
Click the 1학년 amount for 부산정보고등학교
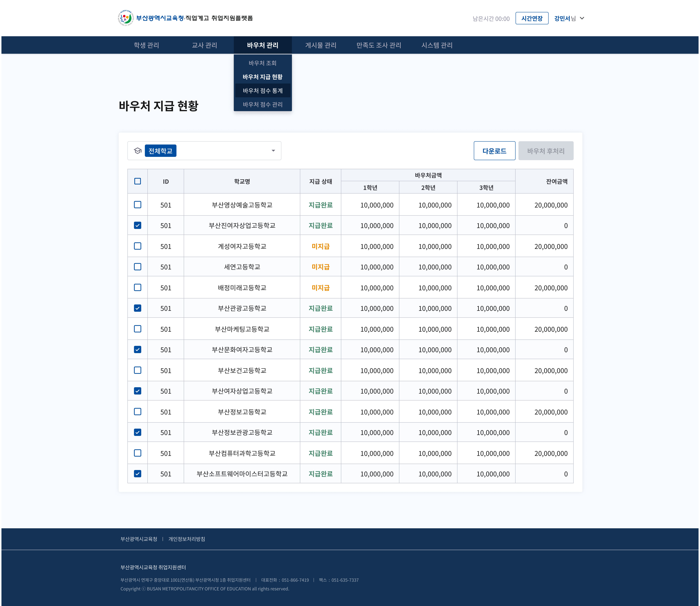(x=377, y=412)
